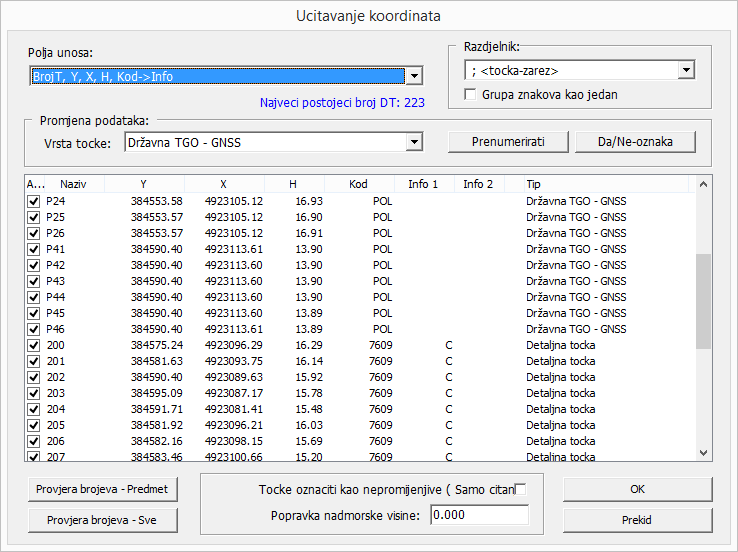This screenshot has height=552, width=738.
Task: Sort by the Y column header
Action: tap(144, 184)
